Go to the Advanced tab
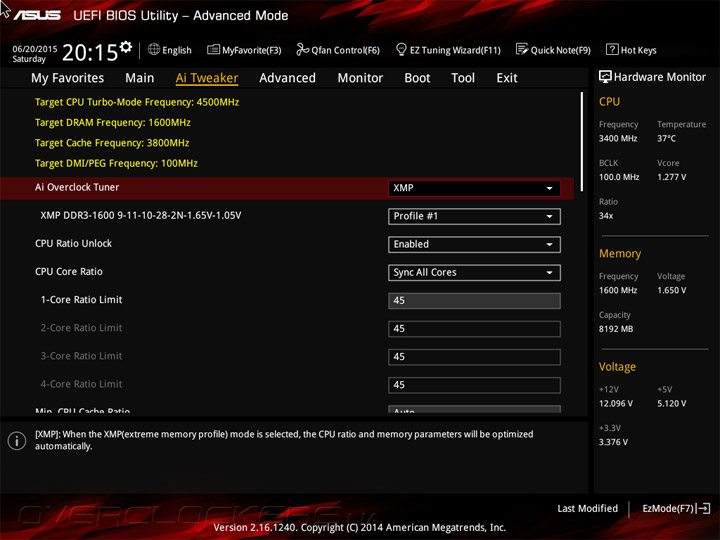This screenshot has width=720, height=540. coord(287,78)
